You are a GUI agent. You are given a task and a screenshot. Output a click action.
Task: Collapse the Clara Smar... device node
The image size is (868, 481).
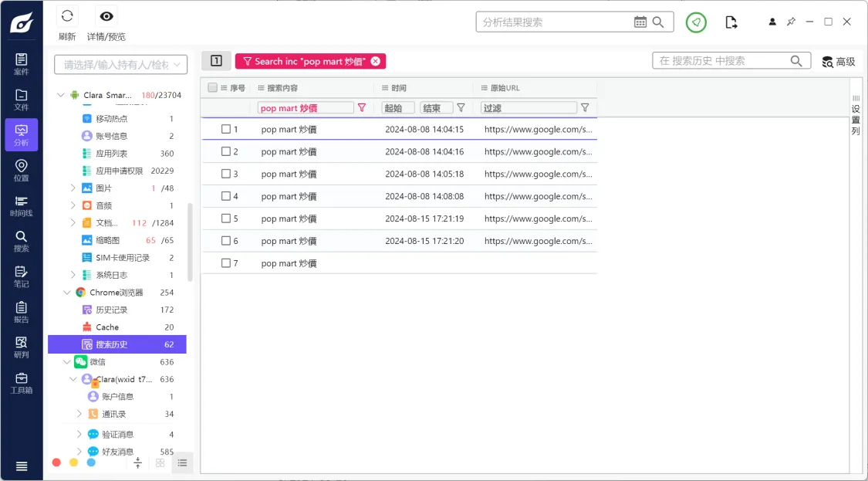pyautogui.click(x=61, y=95)
